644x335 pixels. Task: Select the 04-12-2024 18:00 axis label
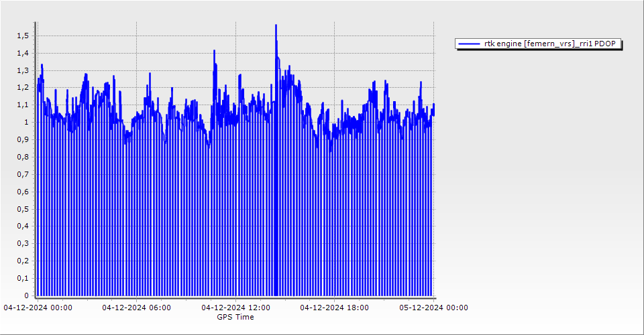(334, 308)
